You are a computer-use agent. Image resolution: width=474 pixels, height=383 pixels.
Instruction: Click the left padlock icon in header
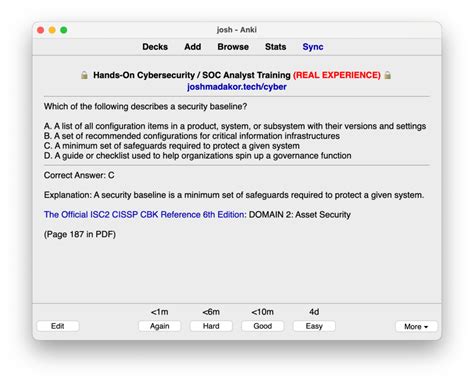coord(84,75)
